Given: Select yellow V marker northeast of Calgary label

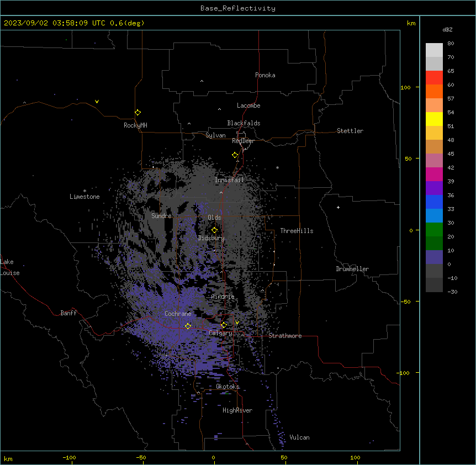Looking at the screenshot, I should (x=237, y=323).
